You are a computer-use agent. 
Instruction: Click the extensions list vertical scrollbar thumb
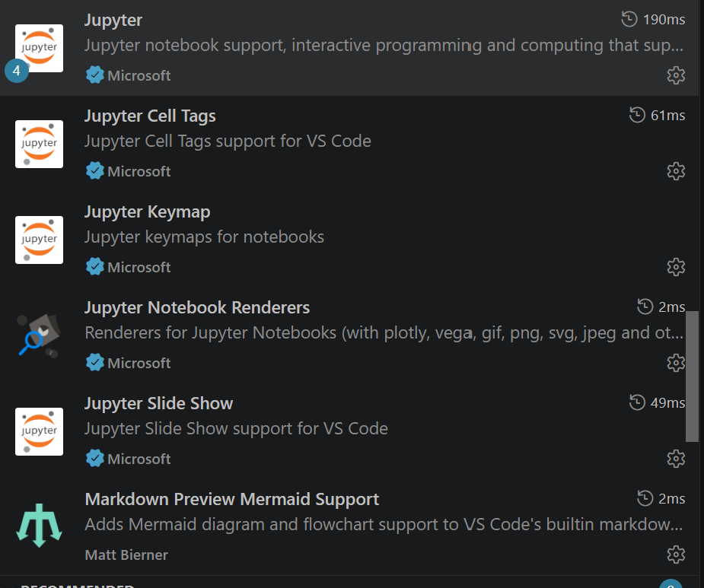point(692,376)
